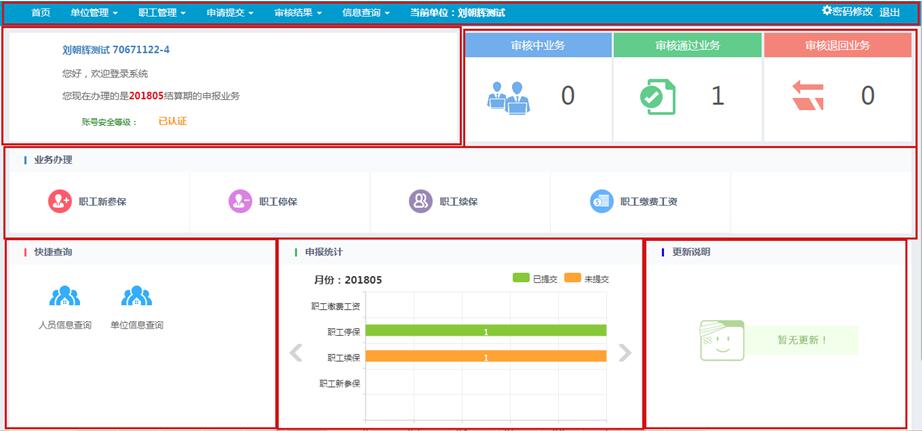Click the chart's right arrow for next month
922x431 pixels.
click(625, 352)
